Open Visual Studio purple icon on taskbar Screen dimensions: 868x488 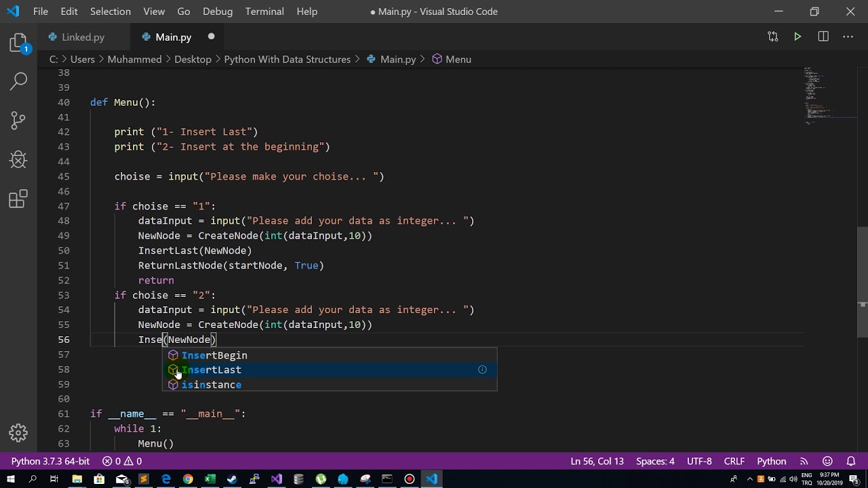(277, 479)
